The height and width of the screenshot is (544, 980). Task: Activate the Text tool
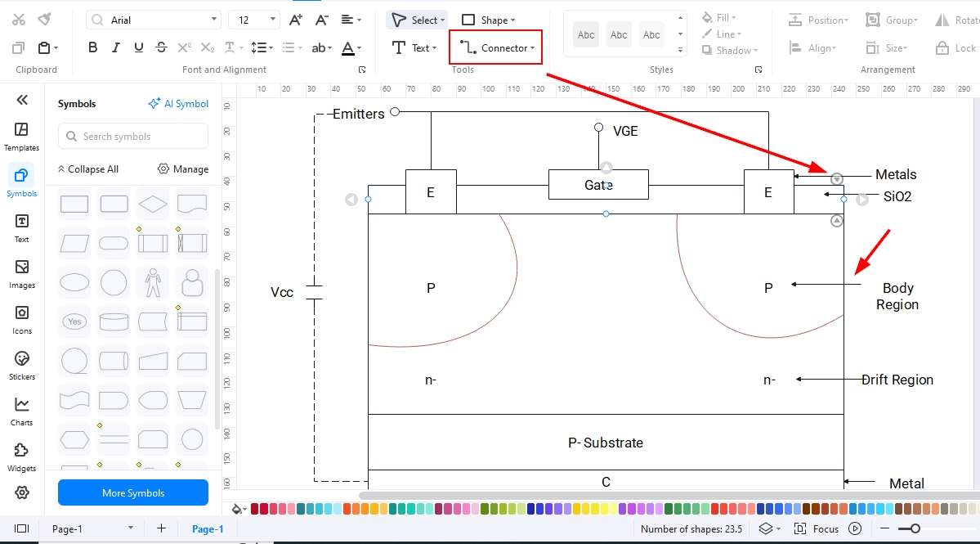(x=415, y=47)
